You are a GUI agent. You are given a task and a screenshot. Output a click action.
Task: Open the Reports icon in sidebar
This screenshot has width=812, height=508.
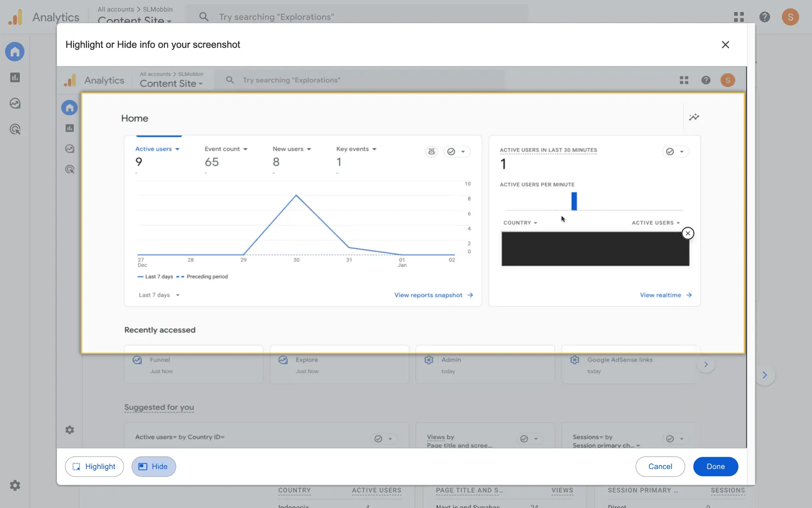click(x=15, y=77)
